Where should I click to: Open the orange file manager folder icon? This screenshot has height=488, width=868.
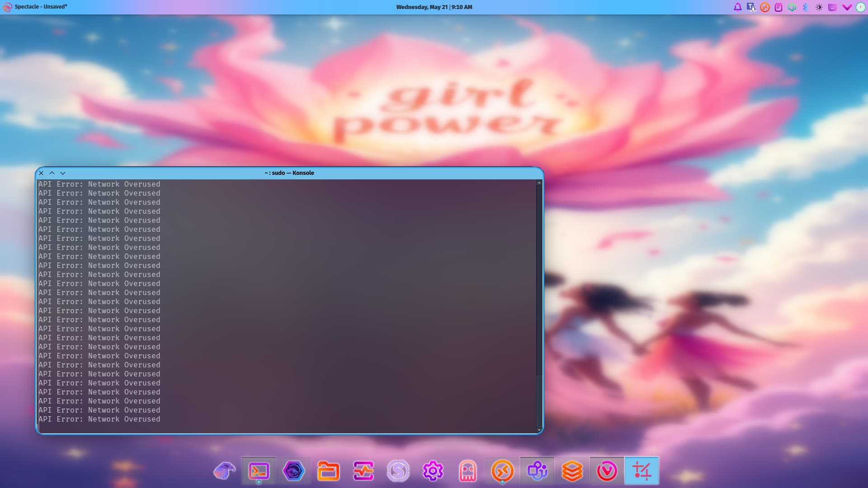[328, 471]
